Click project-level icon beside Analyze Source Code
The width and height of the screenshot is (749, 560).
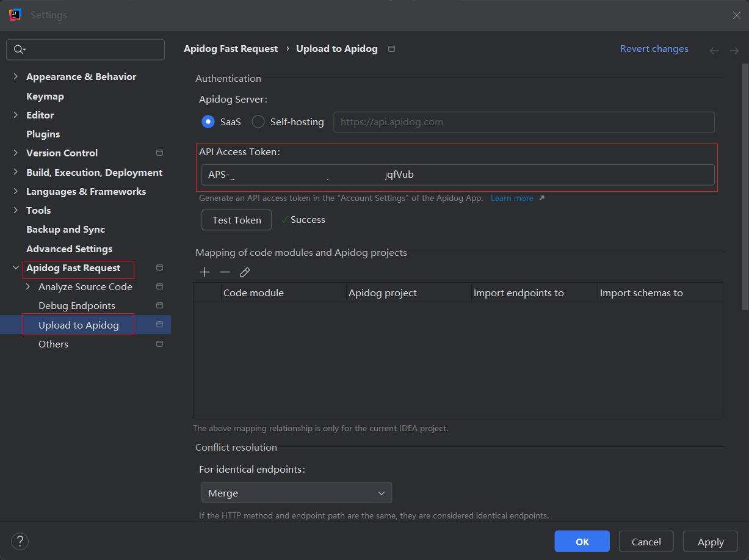coord(160,286)
